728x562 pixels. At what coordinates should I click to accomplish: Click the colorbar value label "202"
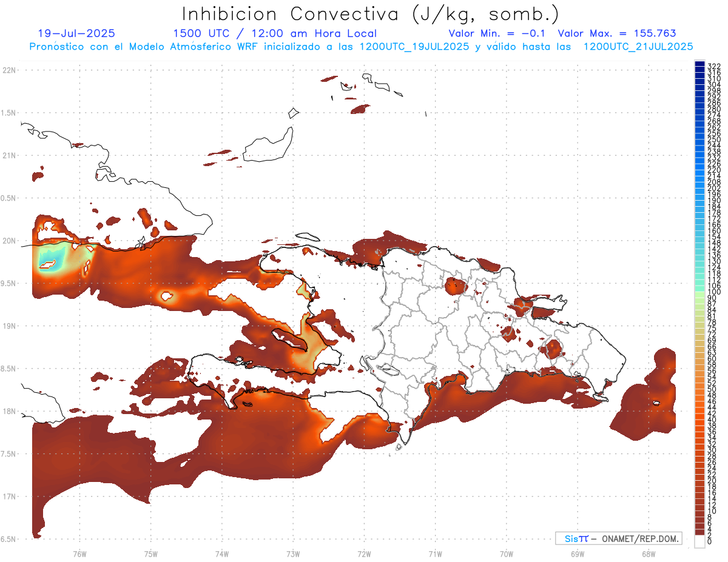coord(714,188)
